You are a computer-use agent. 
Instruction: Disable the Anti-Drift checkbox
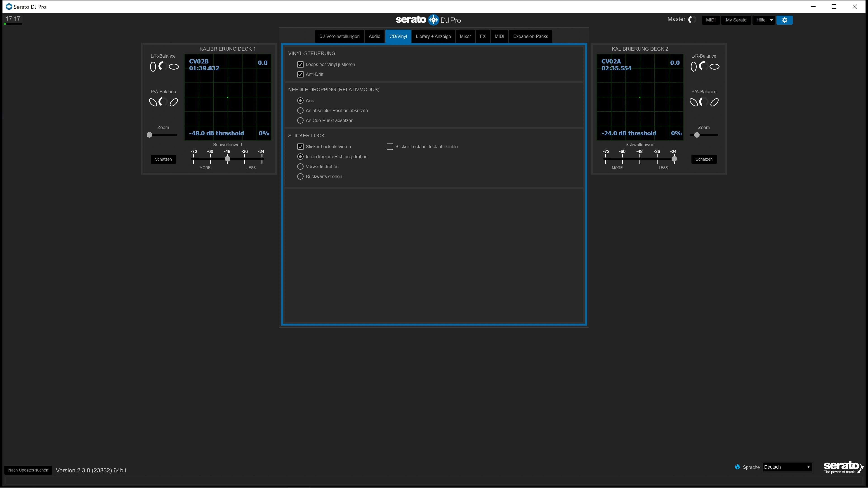(300, 74)
